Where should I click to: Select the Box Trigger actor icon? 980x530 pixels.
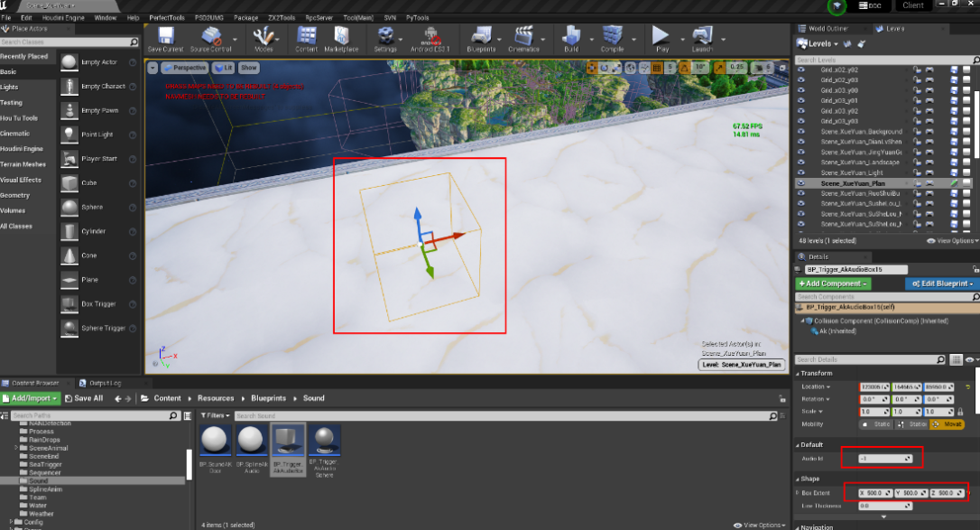pyautogui.click(x=69, y=303)
